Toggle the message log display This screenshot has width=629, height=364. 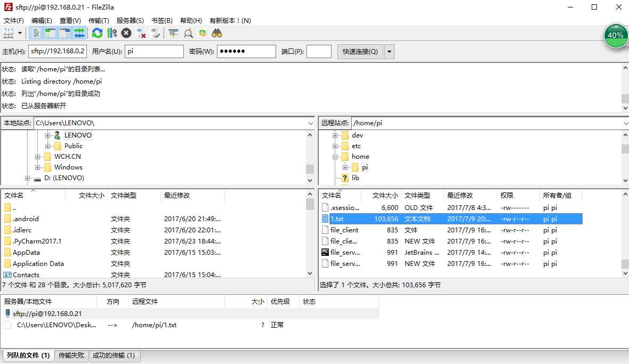pyautogui.click(x=36, y=33)
